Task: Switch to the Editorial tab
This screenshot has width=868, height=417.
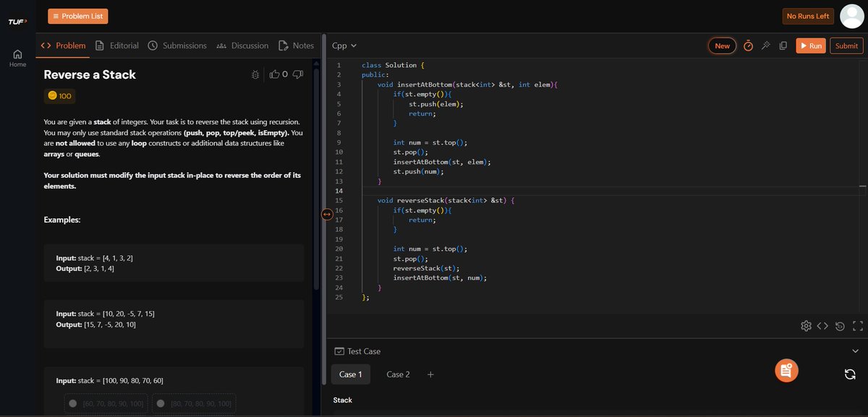Action: (x=119, y=45)
